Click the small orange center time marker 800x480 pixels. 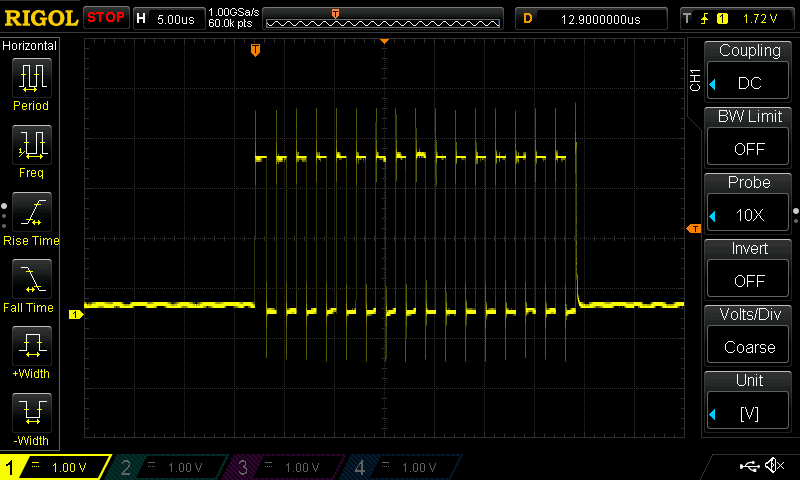click(x=385, y=41)
